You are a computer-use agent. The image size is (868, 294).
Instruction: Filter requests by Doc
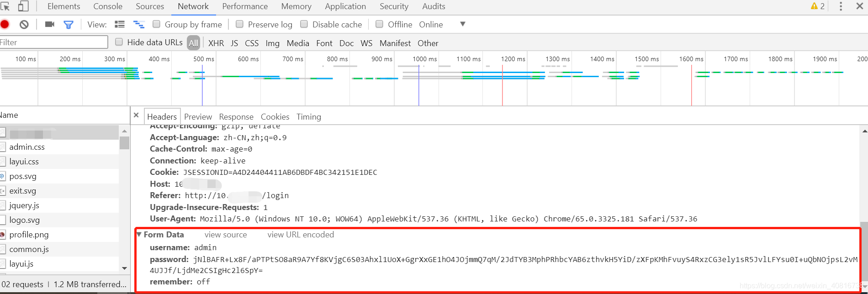pyautogui.click(x=347, y=43)
